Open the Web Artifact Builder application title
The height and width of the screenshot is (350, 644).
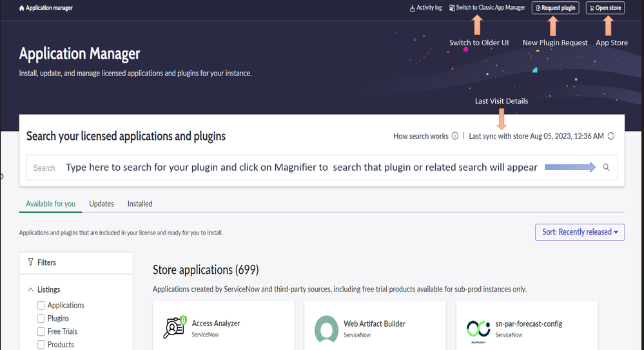point(374,324)
